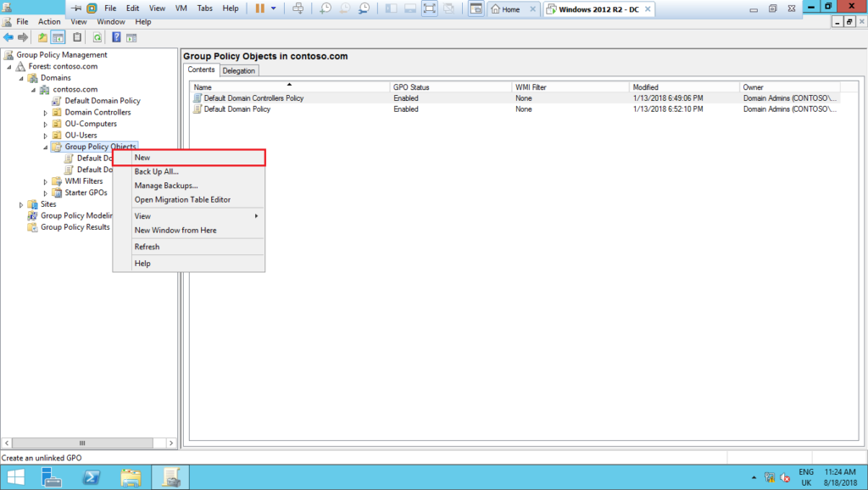Screen dimensions: 868x490
Task: Expand the OU-Computers node
Action: pyautogui.click(x=46, y=124)
